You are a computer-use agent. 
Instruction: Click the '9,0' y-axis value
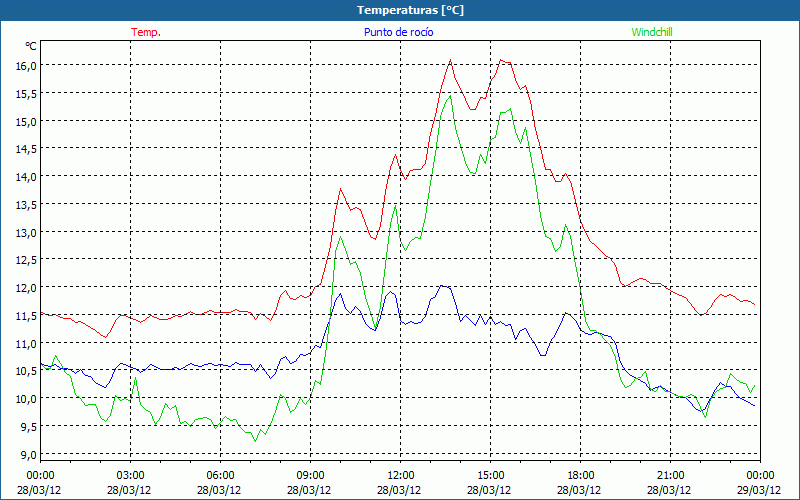click(28, 455)
